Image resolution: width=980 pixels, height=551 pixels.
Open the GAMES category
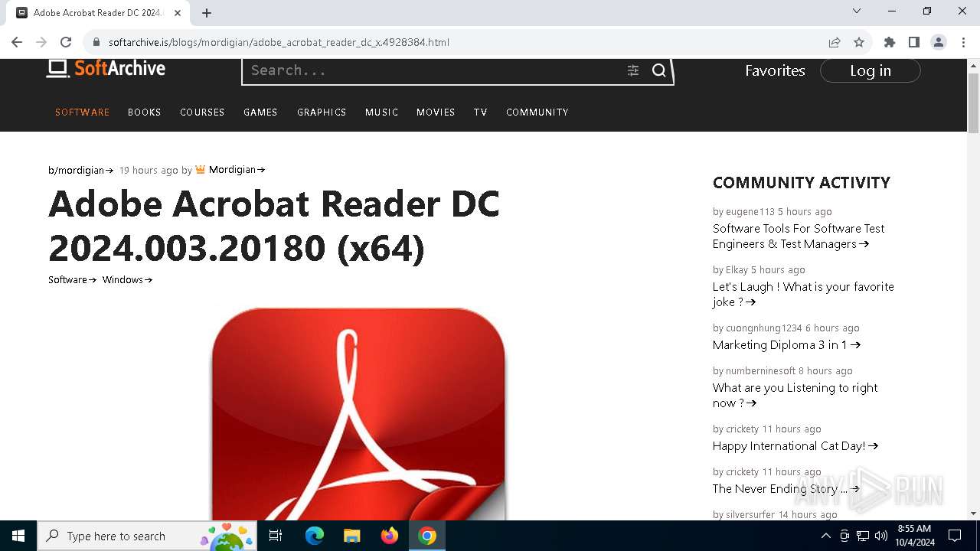pyautogui.click(x=260, y=112)
